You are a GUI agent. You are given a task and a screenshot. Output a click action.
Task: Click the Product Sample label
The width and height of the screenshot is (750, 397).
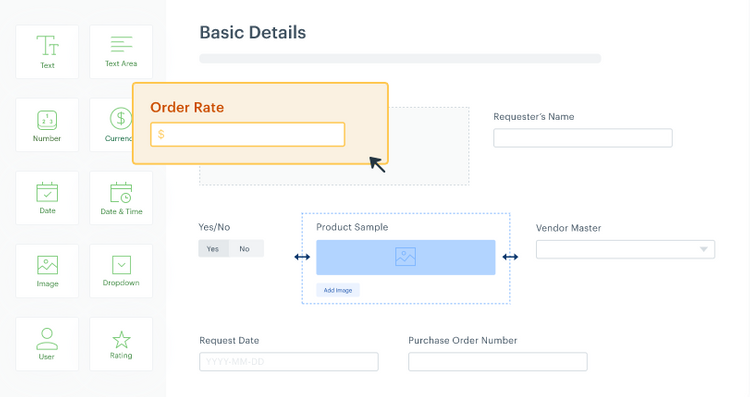352,227
